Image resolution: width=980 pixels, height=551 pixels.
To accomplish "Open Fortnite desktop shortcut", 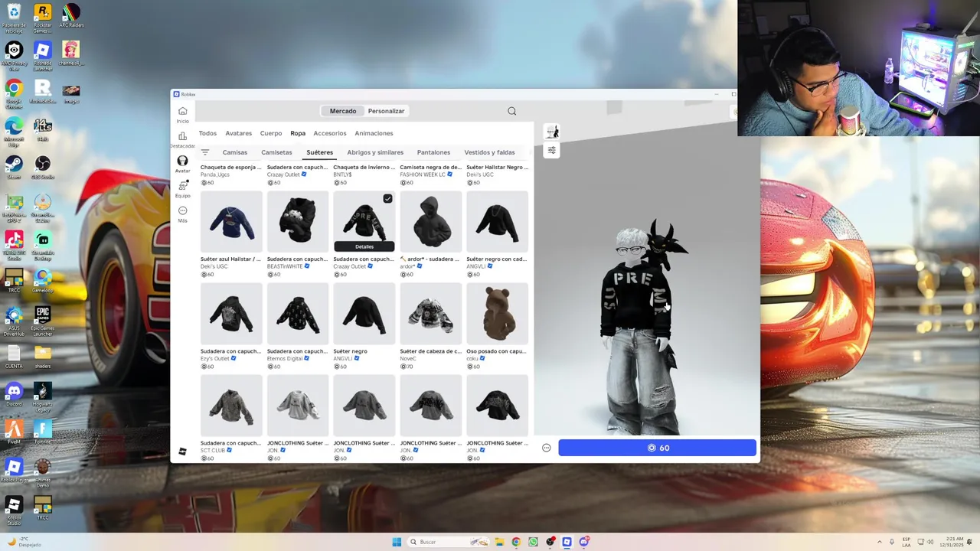I will (x=43, y=433).
